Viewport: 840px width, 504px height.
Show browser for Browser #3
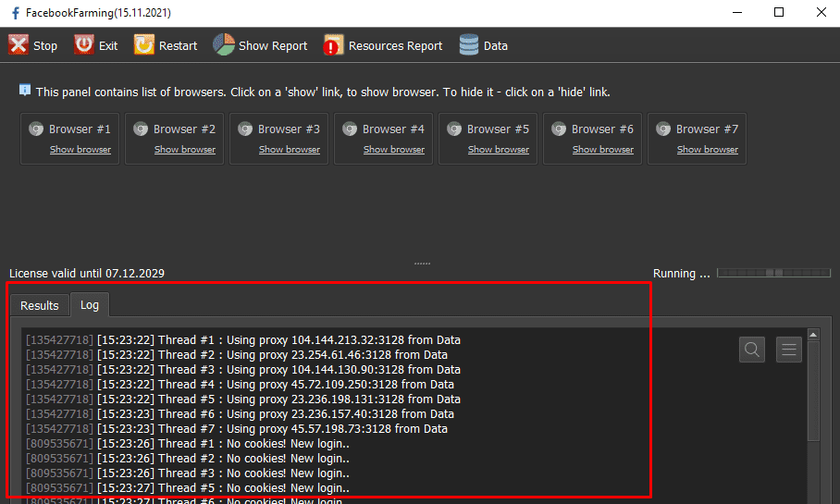point(290,150)
